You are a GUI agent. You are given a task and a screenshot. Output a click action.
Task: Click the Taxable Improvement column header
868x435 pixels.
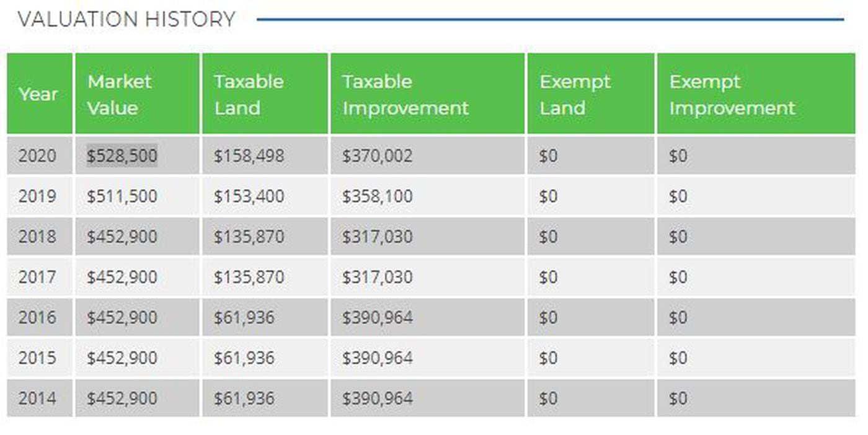point(405,94)
